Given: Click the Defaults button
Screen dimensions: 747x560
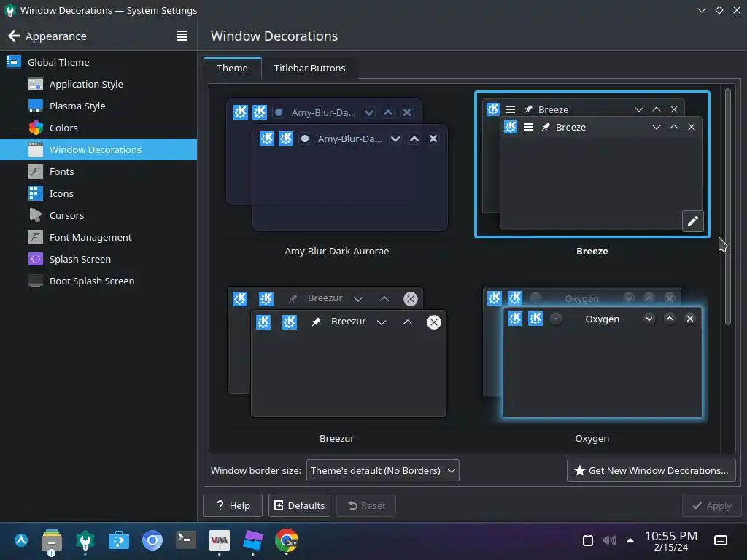Looking at the screenshot, I should click(x=299, y=505).
